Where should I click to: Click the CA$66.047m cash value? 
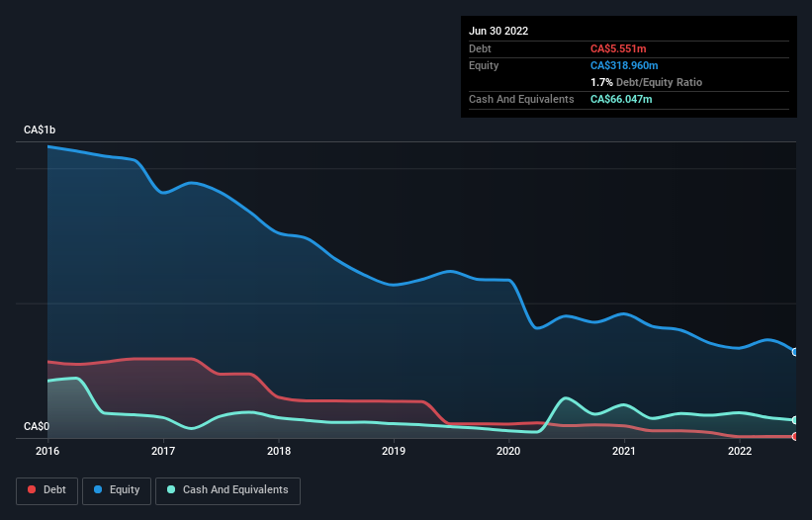[621, 99]
